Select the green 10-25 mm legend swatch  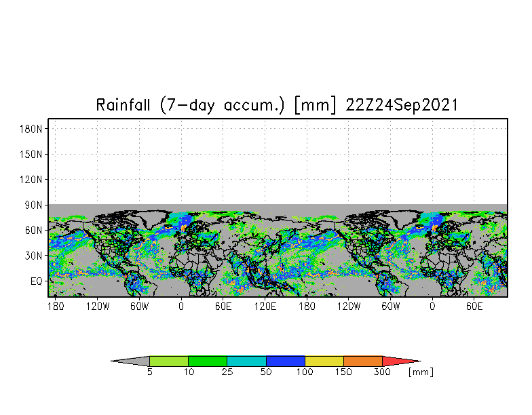208,361
